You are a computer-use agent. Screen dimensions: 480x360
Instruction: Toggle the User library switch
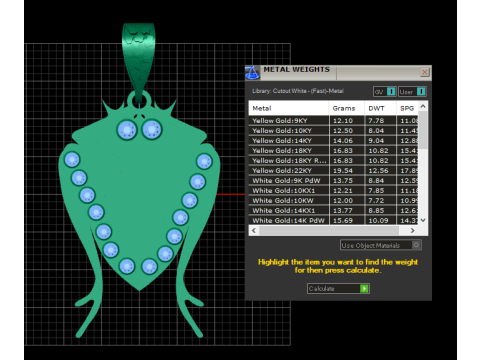click(x=412, y=92)
